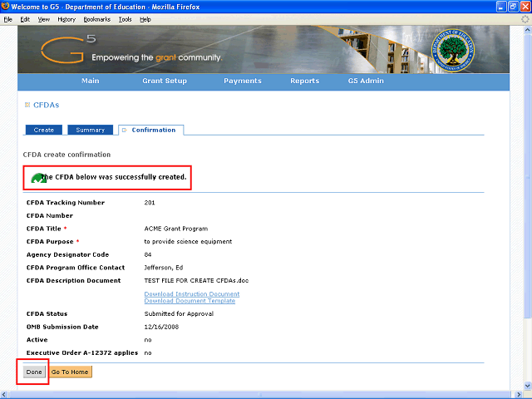Open Reports navigation item
This screenshot has height=399, width=532.
(305, 81)
